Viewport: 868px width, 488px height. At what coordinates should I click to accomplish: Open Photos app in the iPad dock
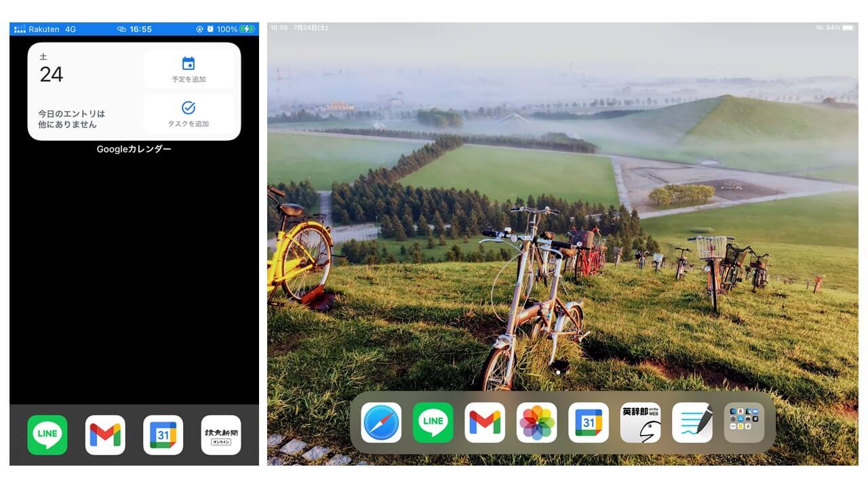[537, 422]
